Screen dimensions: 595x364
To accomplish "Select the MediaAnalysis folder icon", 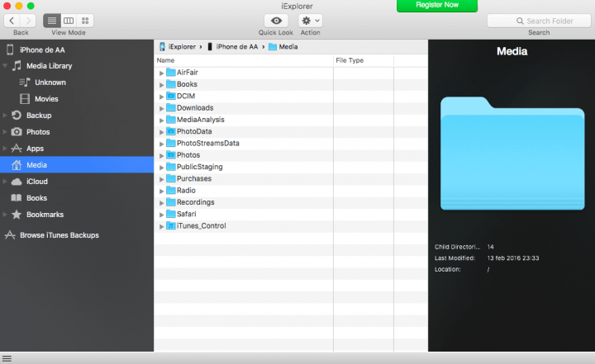I will coord(171,119).
